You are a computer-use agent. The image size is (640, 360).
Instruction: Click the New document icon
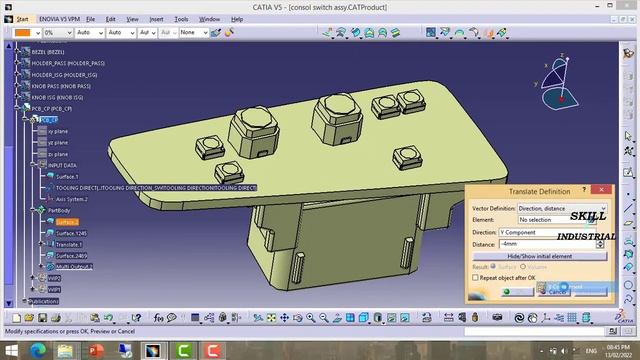click(16, 318)
